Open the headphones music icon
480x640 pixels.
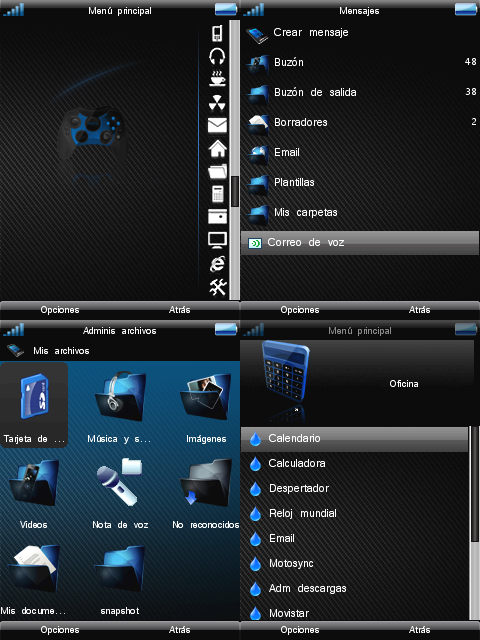217,56
